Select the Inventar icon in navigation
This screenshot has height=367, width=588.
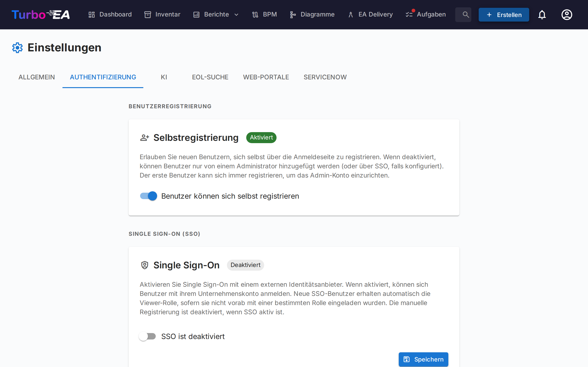pos(147,14)
